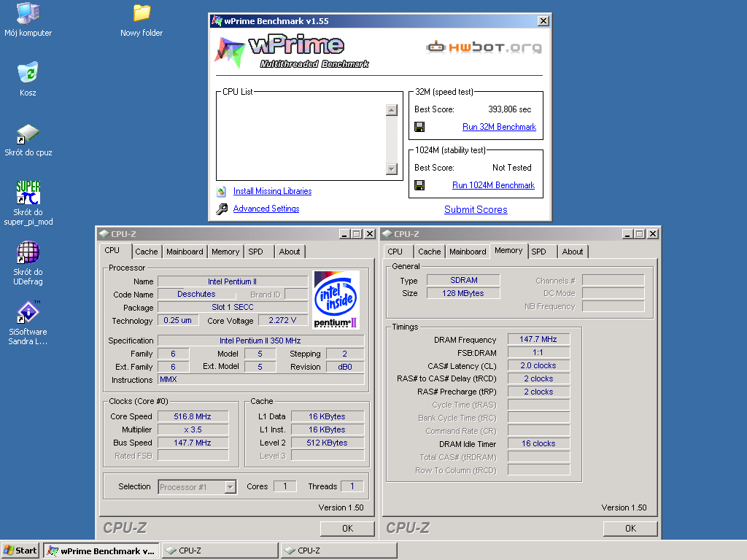The image size is (747, 560).
Task: Click Run 1024M Benchmark link
Action: pyautogui.click(x=494, y=185)
